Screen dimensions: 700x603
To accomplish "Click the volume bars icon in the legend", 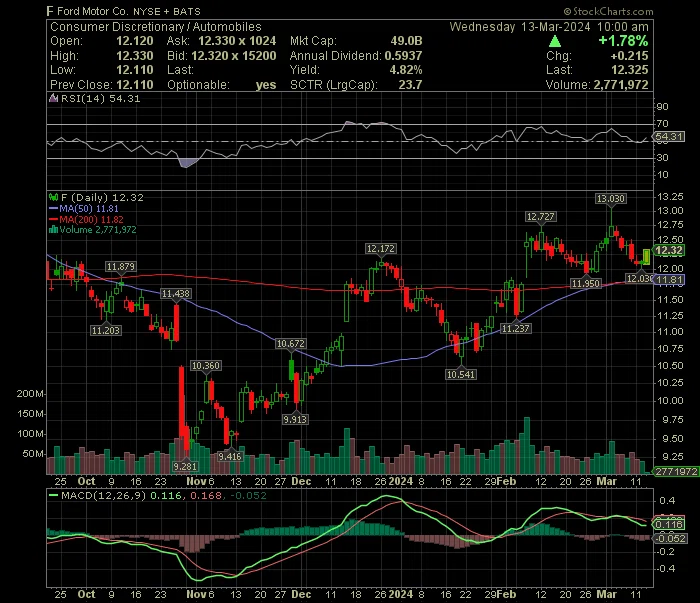I will point(54,229).
